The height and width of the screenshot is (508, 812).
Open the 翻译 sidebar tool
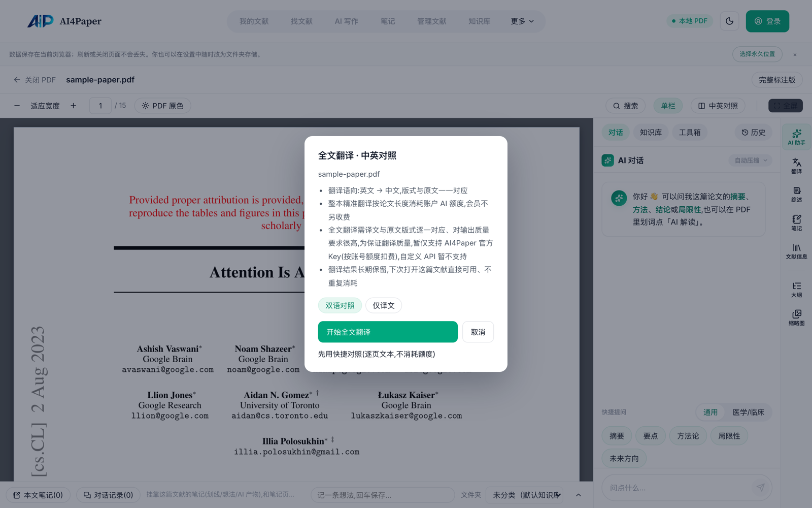[796, 166]
